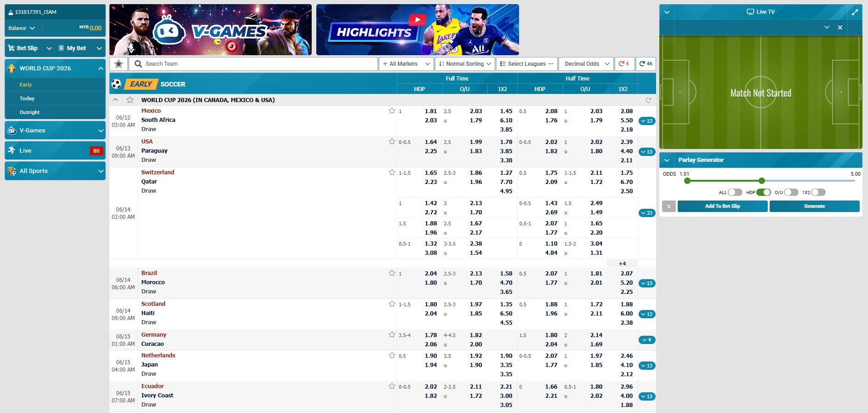
Task: Click the Add To Bet Slip button
Action: tap(722, 206)
